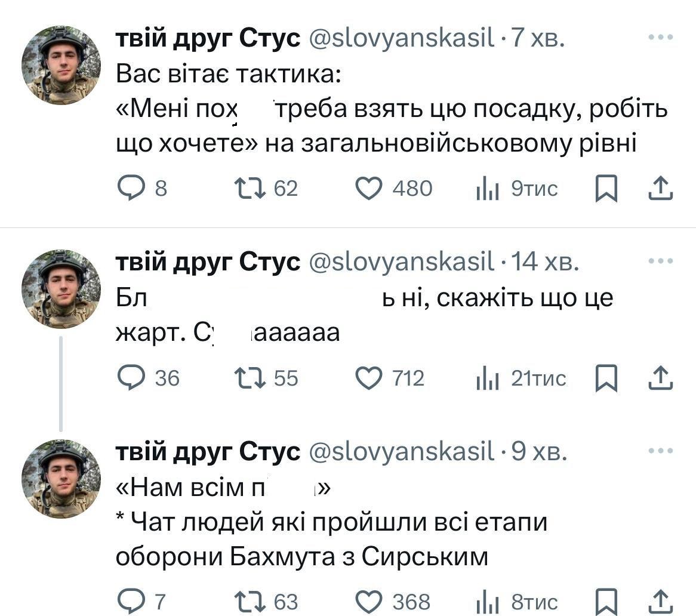Bookmark the 7 хв. tweet
This screenshot has width=696, height=616.
click(x=607, y=189)
